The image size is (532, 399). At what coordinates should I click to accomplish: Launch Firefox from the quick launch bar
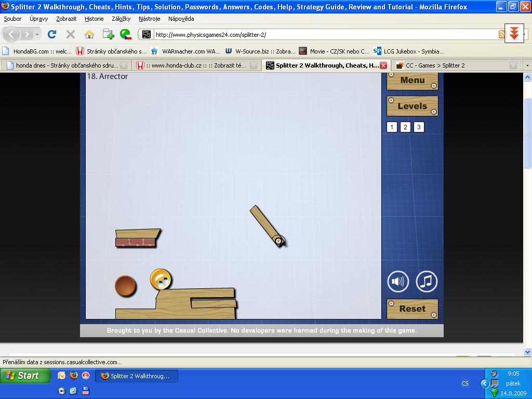(x=74, y=376)
